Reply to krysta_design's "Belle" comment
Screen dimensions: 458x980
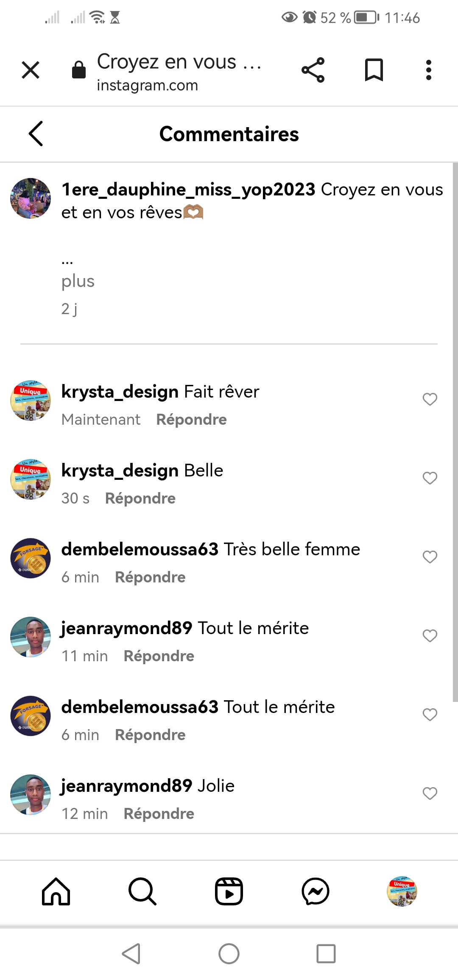tap(140, 498)
